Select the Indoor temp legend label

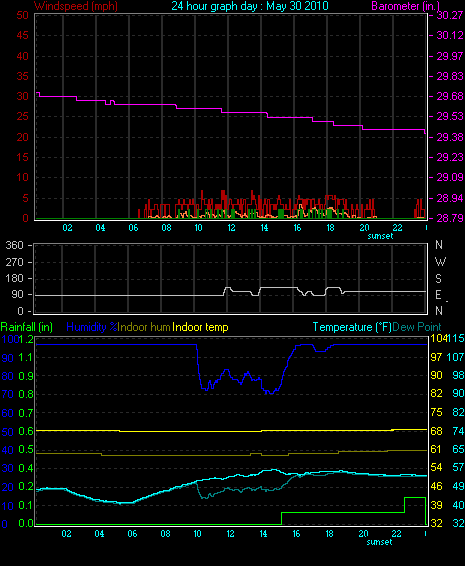pos(200,327)
